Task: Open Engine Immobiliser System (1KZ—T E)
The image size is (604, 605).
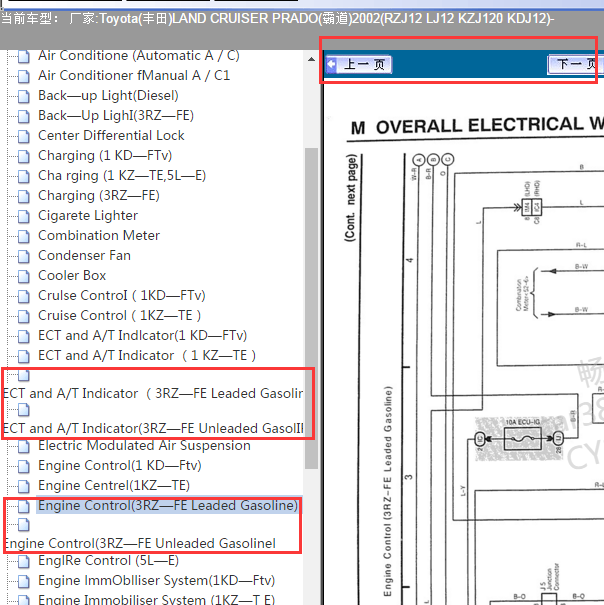Action: (156, 599)
